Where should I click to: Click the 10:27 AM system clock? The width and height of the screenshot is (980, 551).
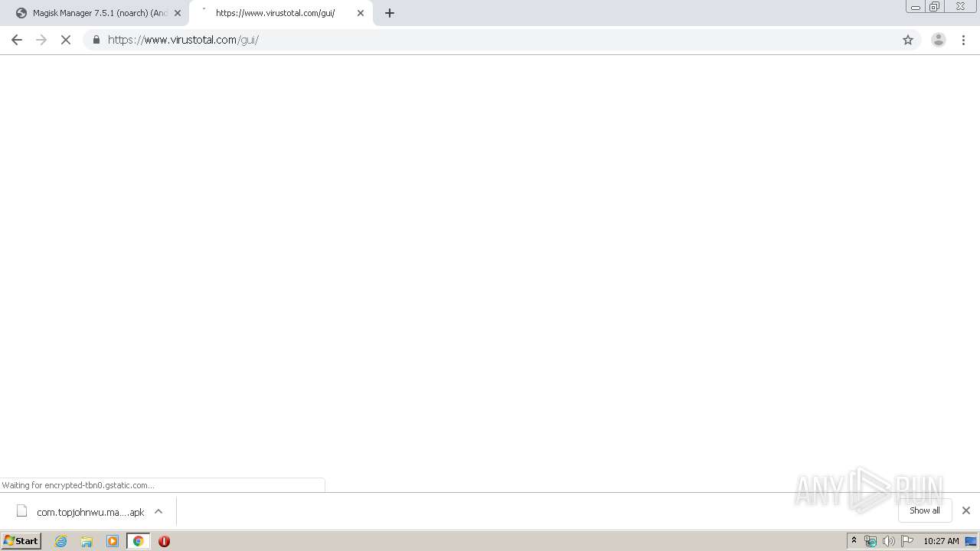941,541
